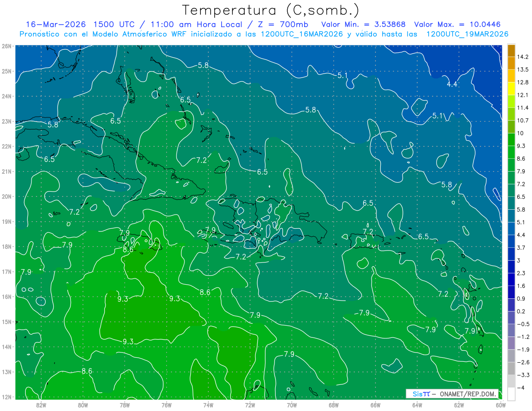Image resolution: width=532 pixels, height=411 pixels.
Task: Click the "14N" latitude axis label
Action: [7, 347]
